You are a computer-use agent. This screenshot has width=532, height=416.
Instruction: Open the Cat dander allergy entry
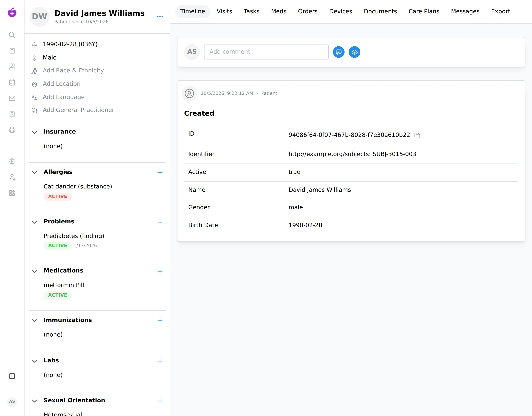click(x=78, y=187)
